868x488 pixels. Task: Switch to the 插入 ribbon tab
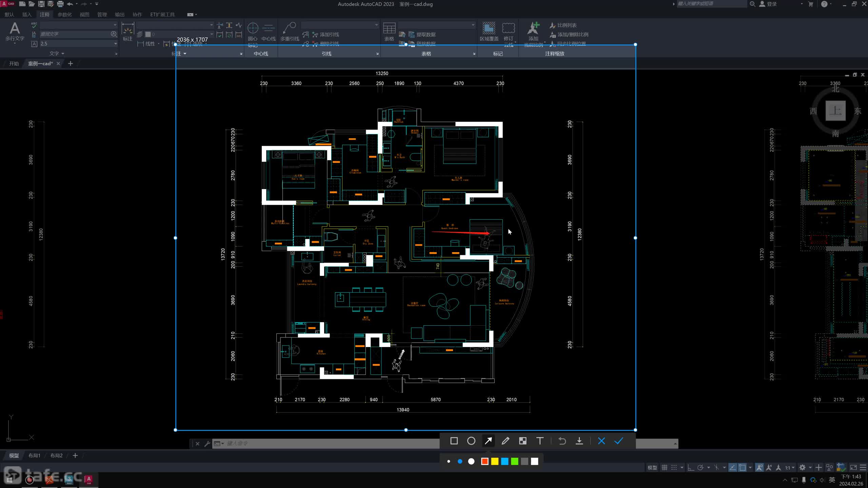[27, 15]
